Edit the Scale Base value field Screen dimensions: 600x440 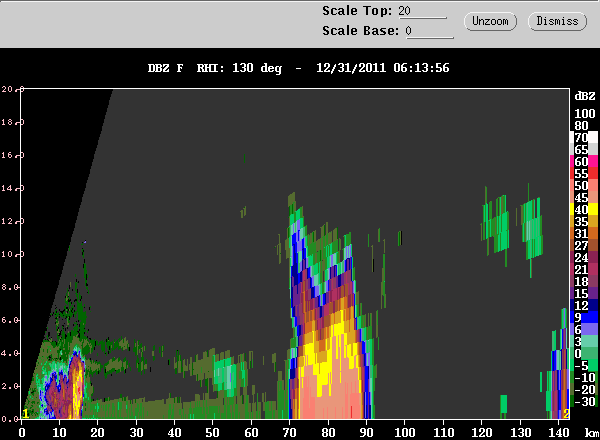click(x=429, y=31)
